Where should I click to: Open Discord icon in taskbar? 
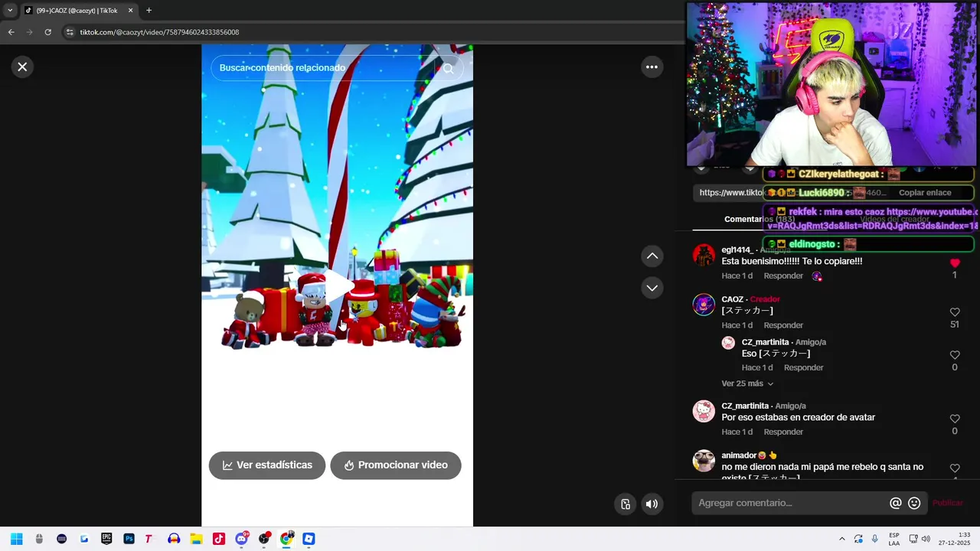pyautogui.click(x=242, y=539)
